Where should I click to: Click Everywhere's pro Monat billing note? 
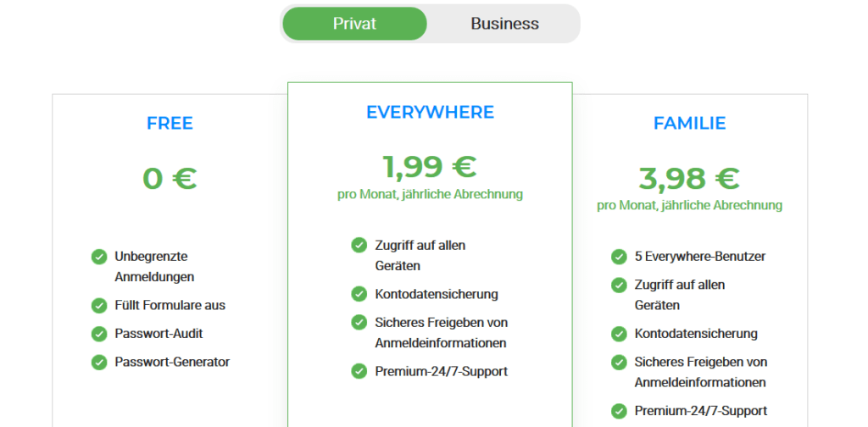click(x=430, y=195)
